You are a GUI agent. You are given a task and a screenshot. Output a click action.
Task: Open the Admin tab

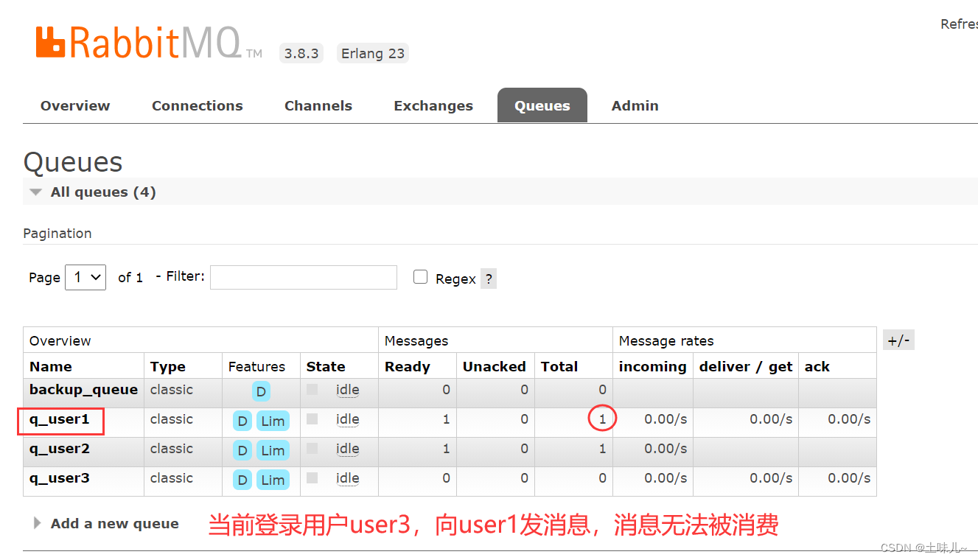click(x=635, y=105)
